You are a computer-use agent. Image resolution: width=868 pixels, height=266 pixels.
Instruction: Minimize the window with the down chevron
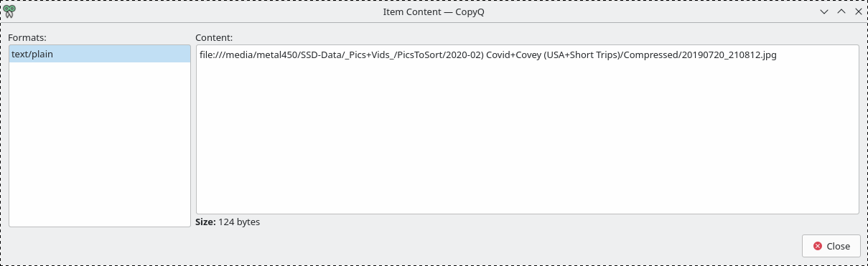pos(825,12)
